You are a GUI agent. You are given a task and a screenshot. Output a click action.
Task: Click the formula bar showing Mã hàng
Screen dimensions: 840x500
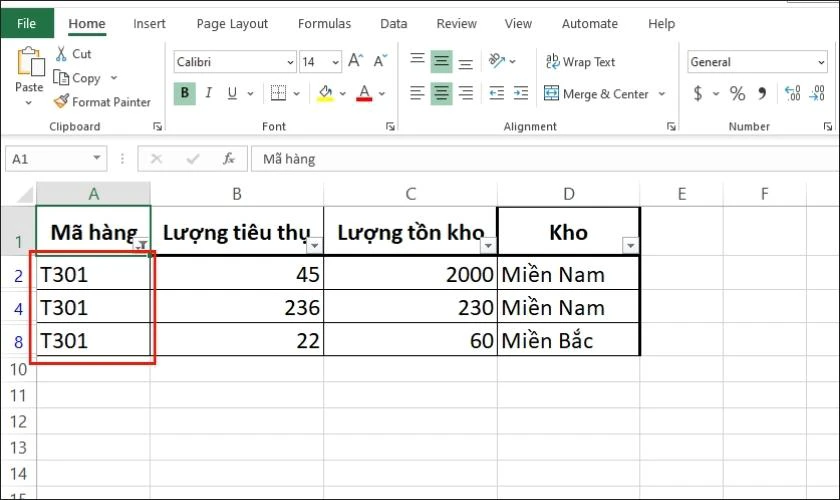[544, 159]
